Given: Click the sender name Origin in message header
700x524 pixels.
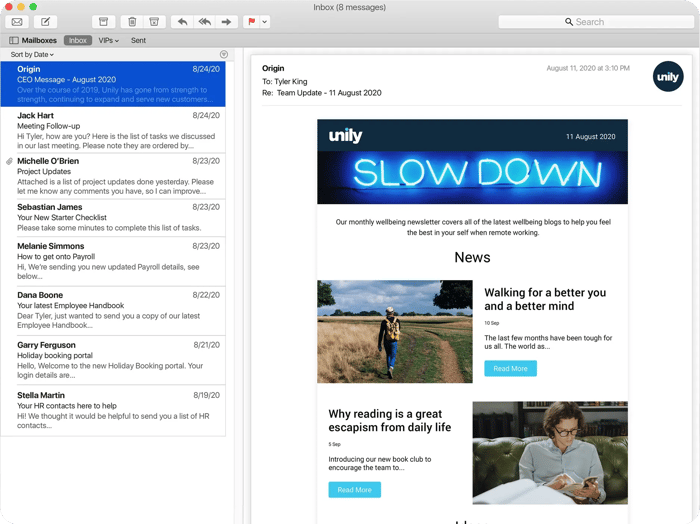Looking at the screenshot, I should click(x=273, y=68).
